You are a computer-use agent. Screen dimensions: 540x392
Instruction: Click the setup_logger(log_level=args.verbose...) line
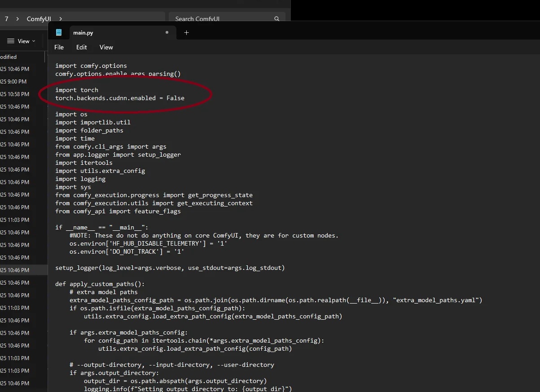[170, 268]
